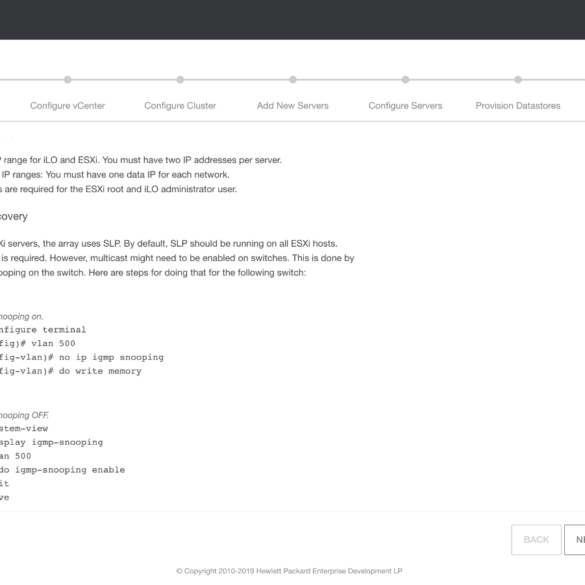The image size is (585, 585).
Task: Click the step dot above Configure Servers
Action: (406, 79)
